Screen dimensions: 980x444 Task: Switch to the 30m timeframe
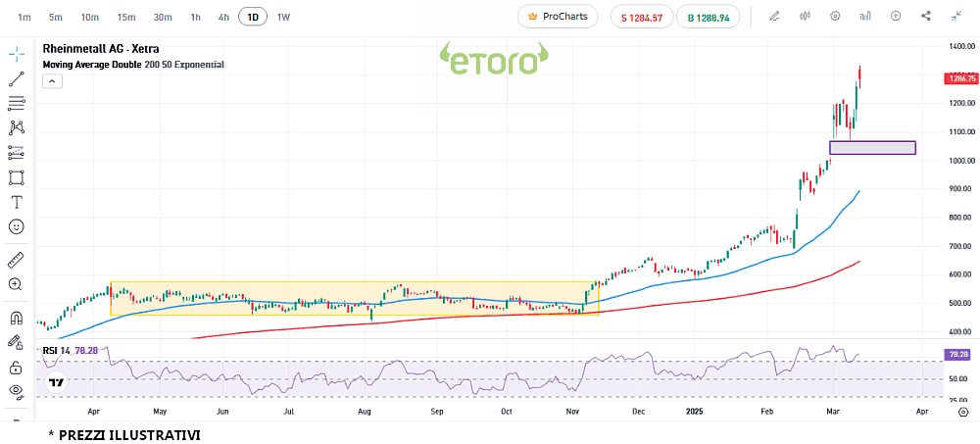[x=163, y=17]
